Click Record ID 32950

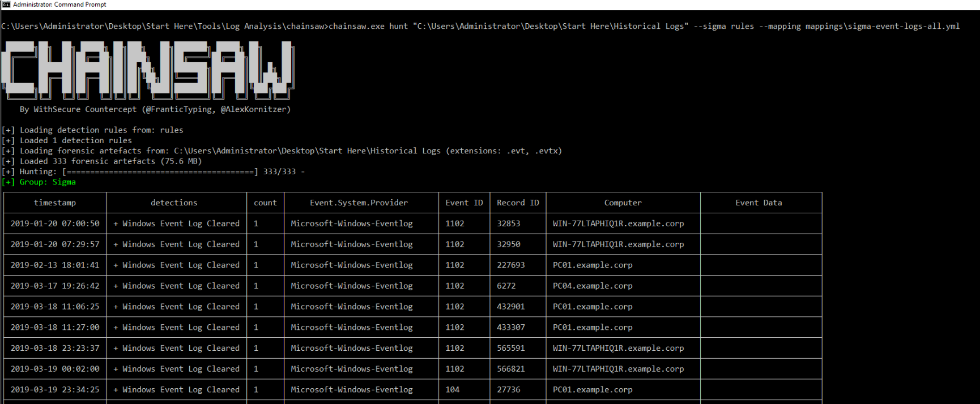[x=508, y=244]
